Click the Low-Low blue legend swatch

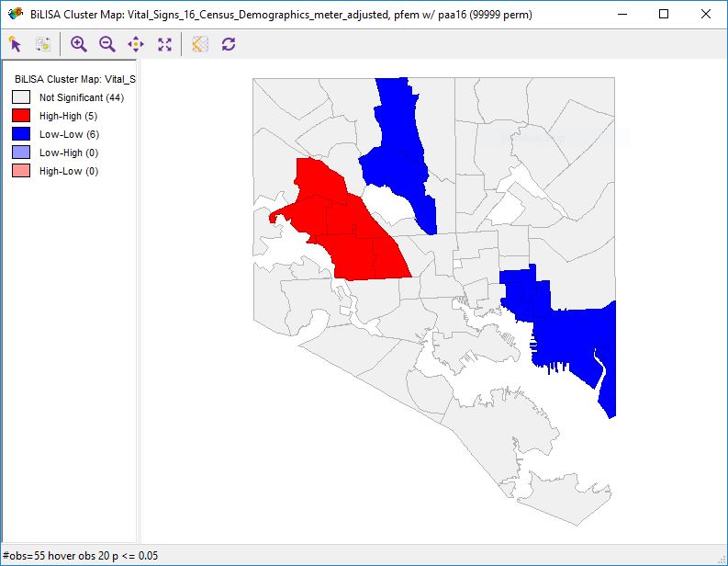coord(21,134)
